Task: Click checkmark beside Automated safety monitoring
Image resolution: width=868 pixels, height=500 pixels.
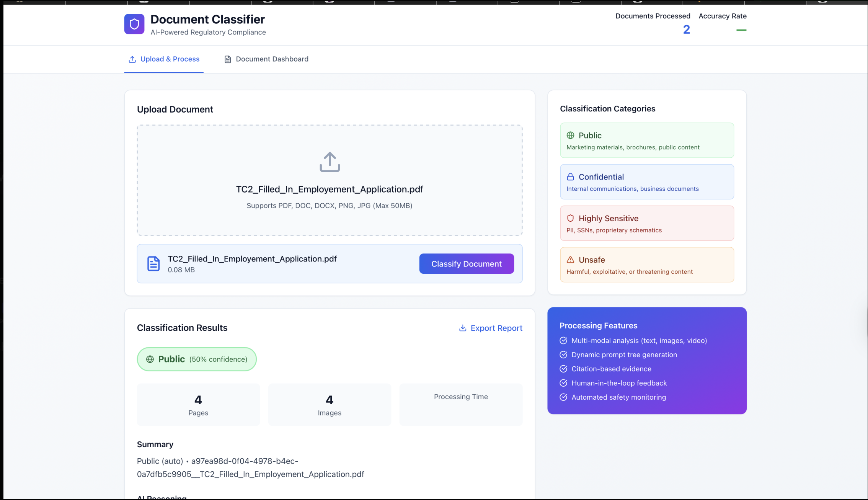Action: coord(563,397)
